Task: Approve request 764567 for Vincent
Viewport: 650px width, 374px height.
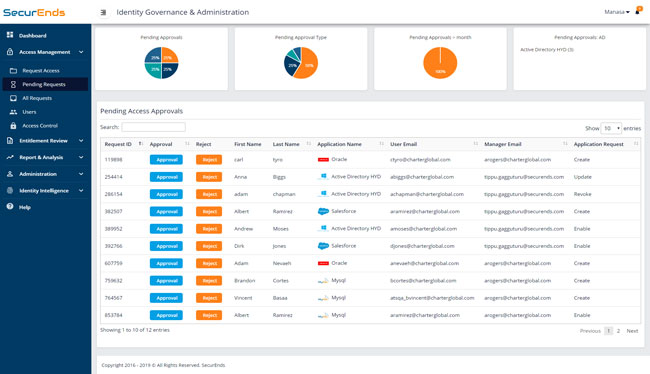Action: 166,298
